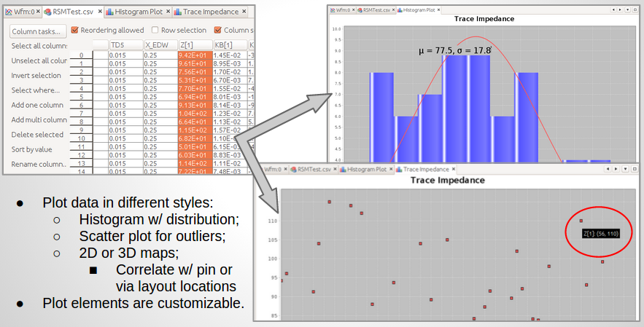644x327 pixels.
Task: Enable the Row selection checkbox
Action: coord(155,31)
